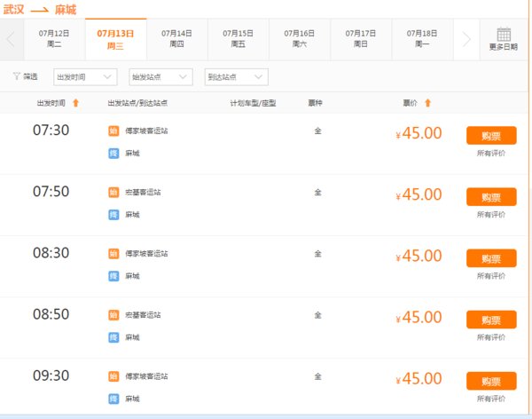Click the 出发站点/到达站点 column header

137,103
